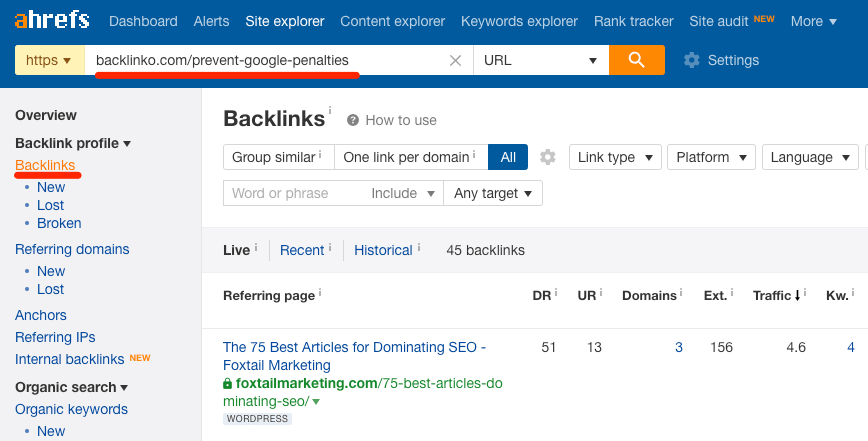The height and width of the screenshot is (441, 868).
Task: Click the gear icon beside the All button
Action: click(547, 157)
